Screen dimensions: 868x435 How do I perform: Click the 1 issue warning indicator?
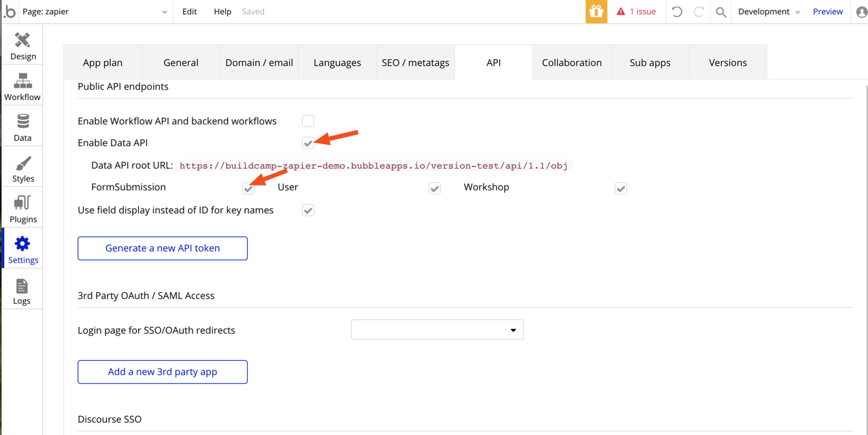(635, 12)
